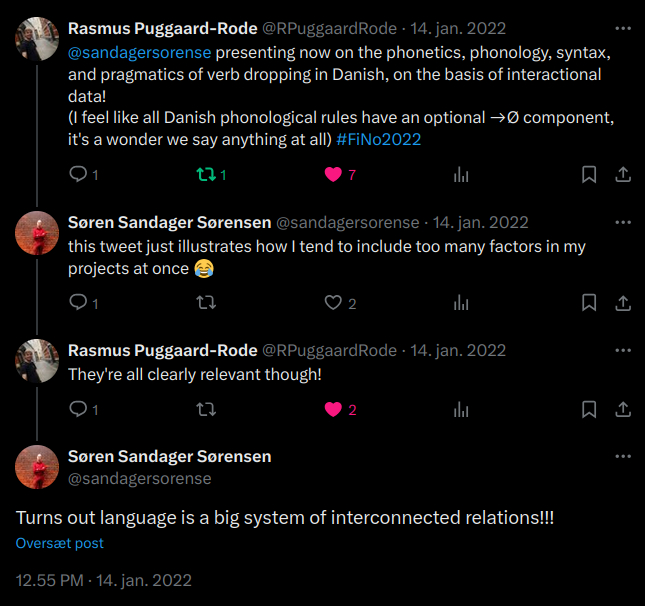Retweet Søren's tweet about too many factors
This screenshot has height=606, width=645.
207,303
